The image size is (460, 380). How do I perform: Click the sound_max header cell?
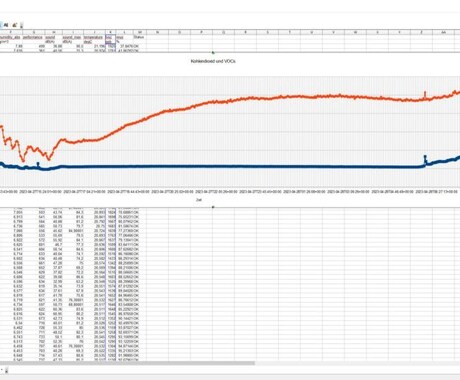click(72, 37)
